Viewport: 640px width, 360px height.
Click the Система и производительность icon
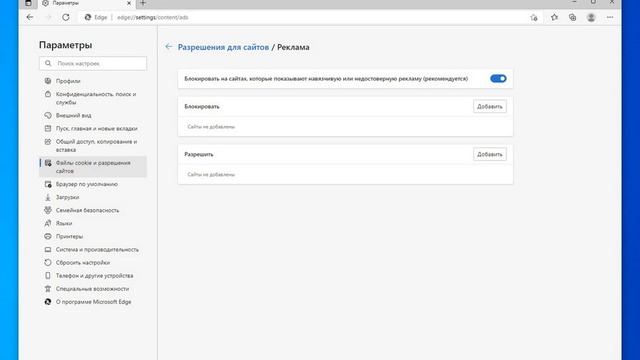click(x=48, y=249)
